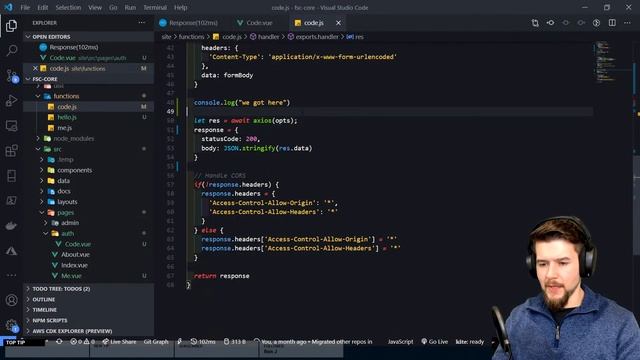Open the Explorer view in activity bar

tap(11, 26)
